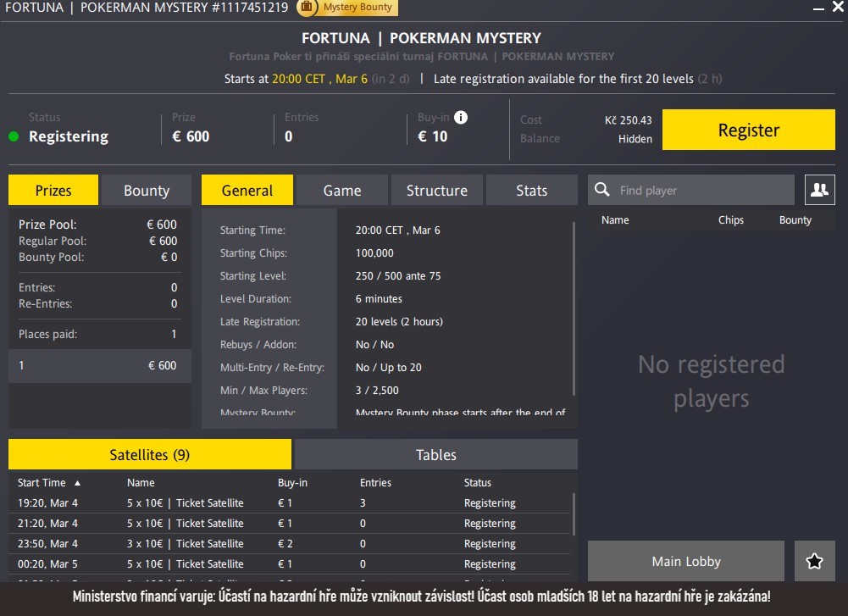Click the 20:00 CET, Mar 6 start time in header
The image size is (848, 616).
click(x=319, y=79)
